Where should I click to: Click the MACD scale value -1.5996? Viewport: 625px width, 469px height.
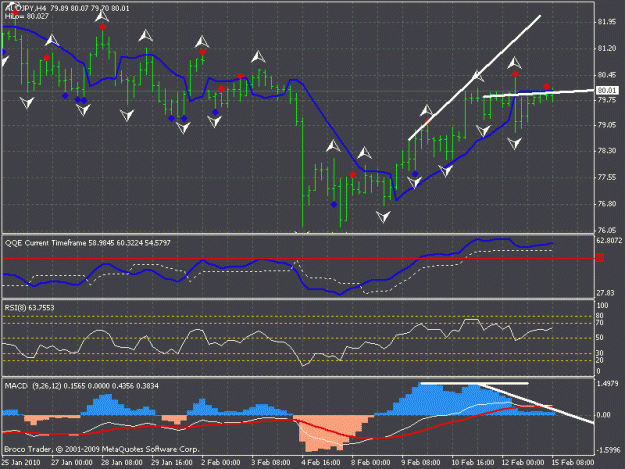608,450
